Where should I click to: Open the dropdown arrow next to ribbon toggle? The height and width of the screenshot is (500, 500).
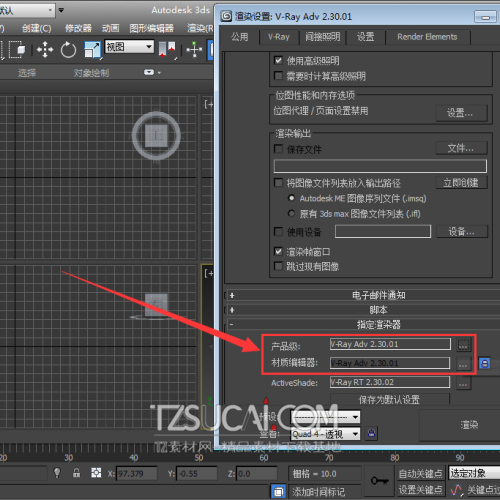(159, 72)
